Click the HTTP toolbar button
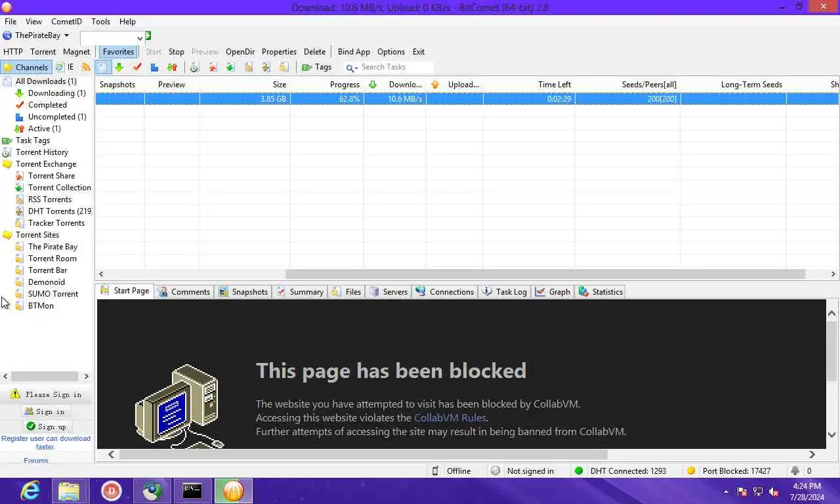This screenshot has height=504, width=840. (13, 52)
